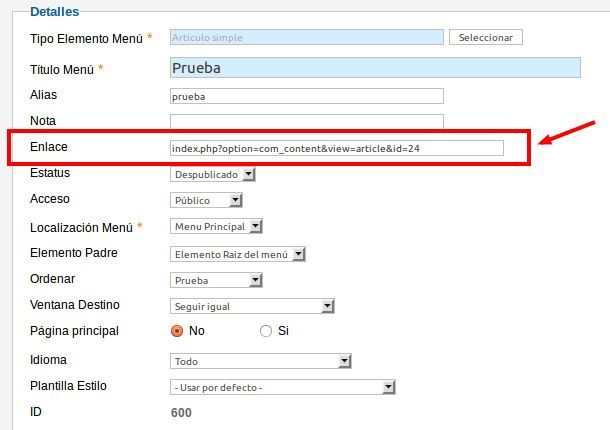Click the Seleccionar button

pyautogui.click(x=486, y=37)
